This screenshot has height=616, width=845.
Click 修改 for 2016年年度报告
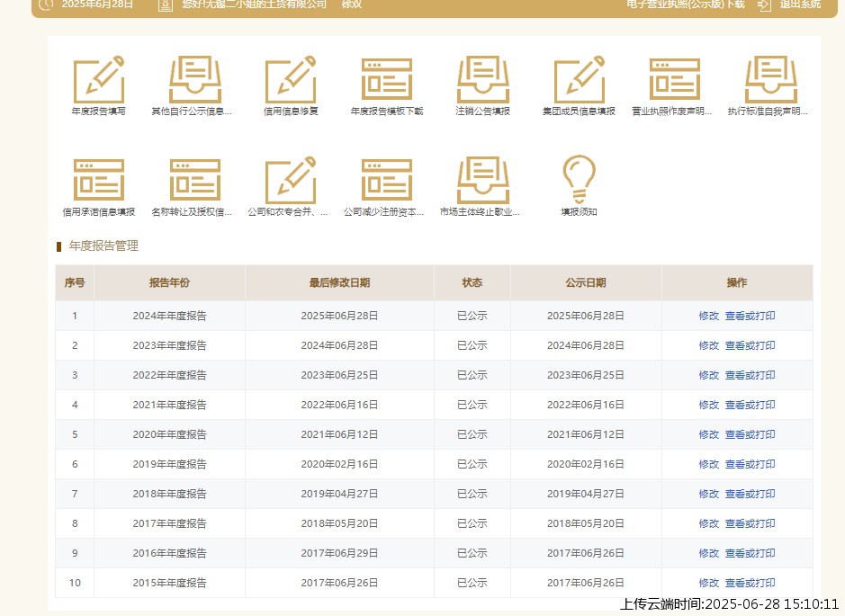708,552
